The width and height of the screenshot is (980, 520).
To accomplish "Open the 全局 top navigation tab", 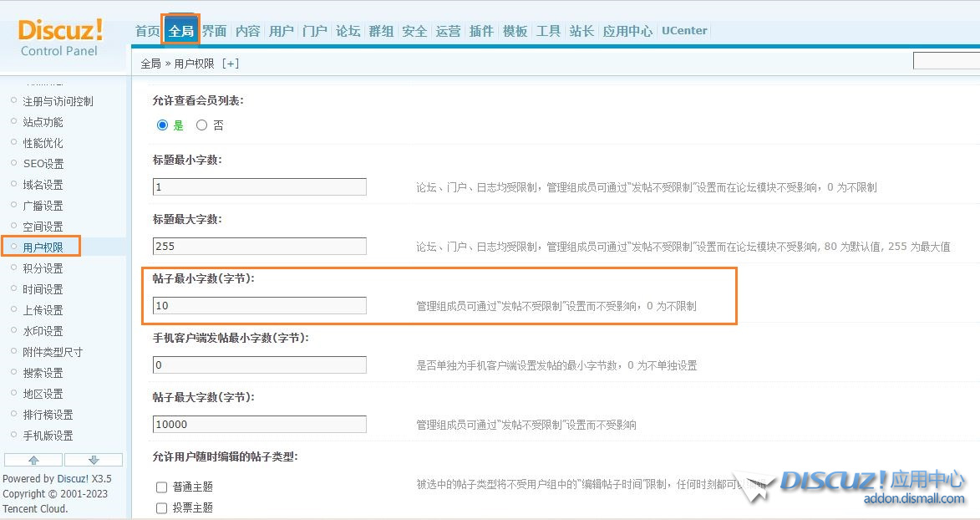I will [180, 31].
